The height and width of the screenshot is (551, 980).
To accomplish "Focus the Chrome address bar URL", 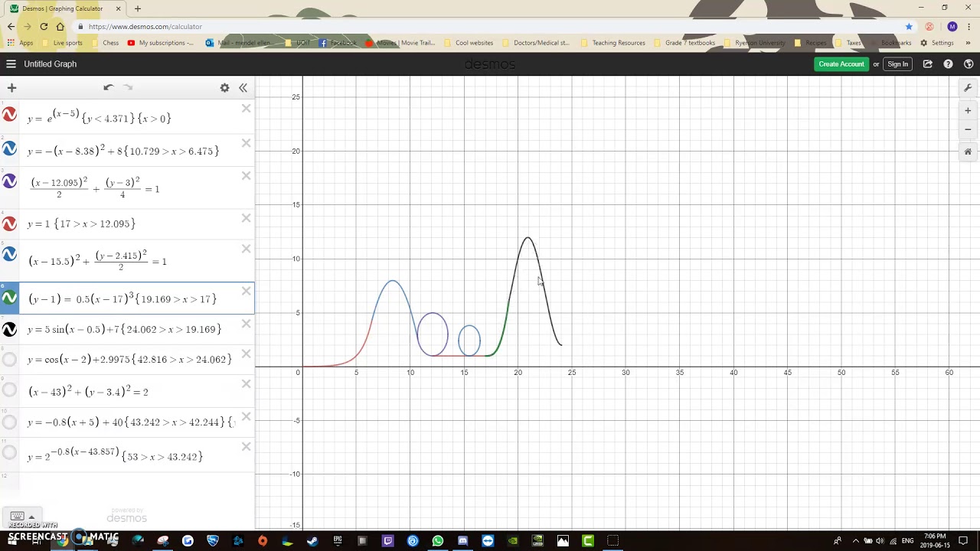I will point(145,27).
